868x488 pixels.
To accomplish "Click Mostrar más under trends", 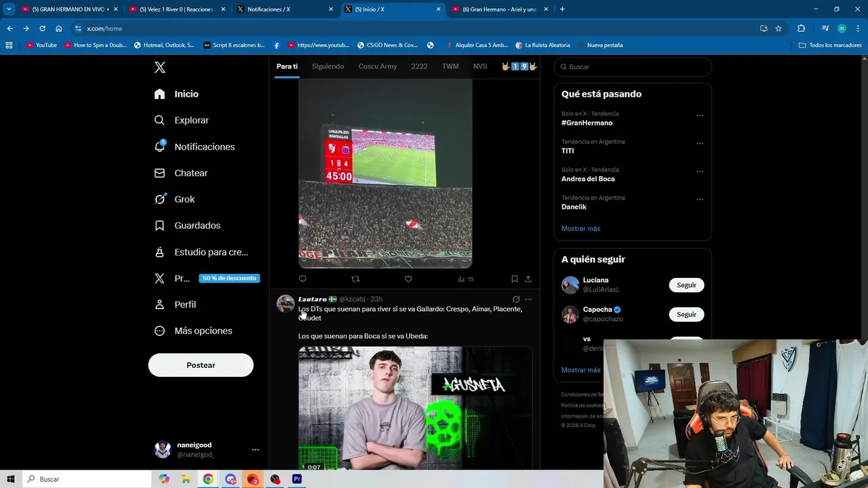I will [580, 228].
